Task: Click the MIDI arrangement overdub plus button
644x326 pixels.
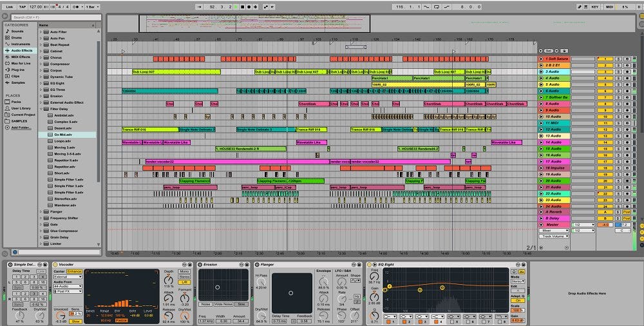Action: [256, 6]
